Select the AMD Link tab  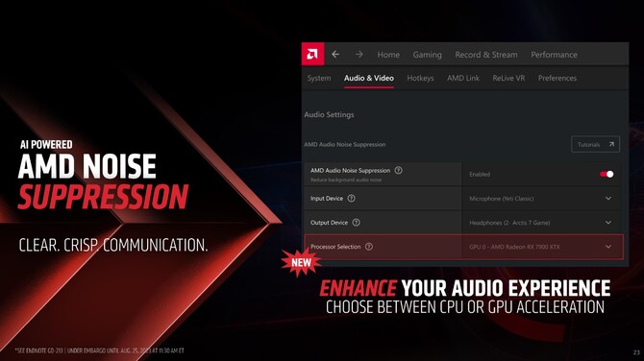click(463, 78)
